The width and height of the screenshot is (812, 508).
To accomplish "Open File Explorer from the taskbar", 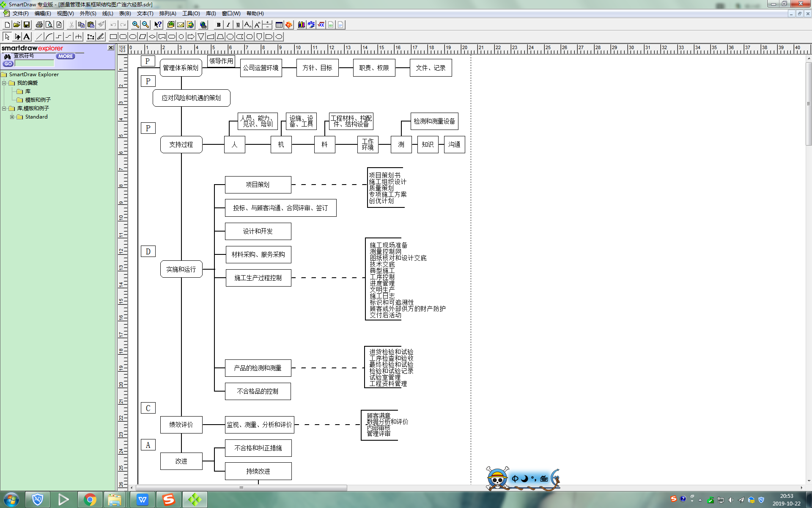I will [115, 500].
